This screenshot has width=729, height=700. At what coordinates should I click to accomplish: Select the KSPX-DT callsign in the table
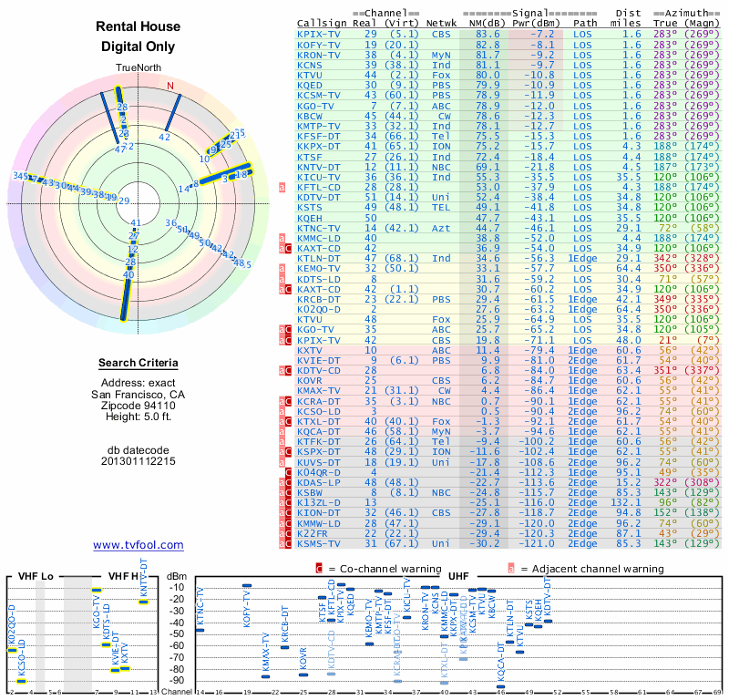(318, 452)
